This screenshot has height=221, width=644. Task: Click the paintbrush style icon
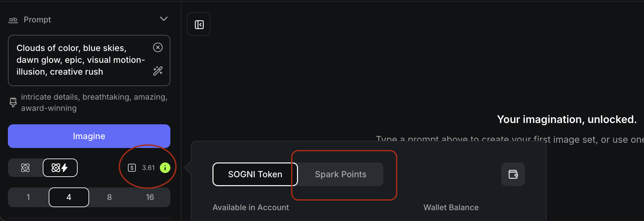tap(13, 102)
